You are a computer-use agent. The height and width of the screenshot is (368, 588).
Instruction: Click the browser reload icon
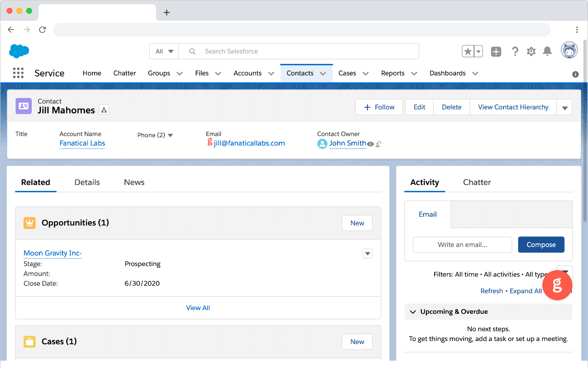pos(42,29)
